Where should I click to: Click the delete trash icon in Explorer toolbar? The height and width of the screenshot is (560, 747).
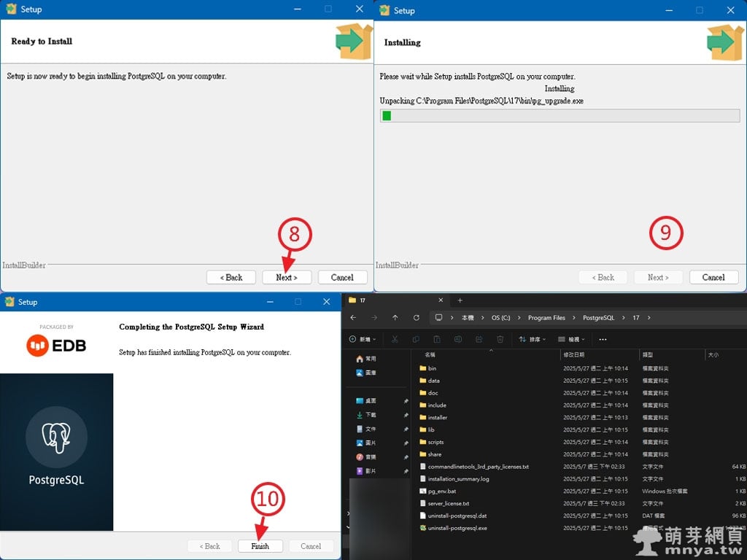tap(500, 339)
